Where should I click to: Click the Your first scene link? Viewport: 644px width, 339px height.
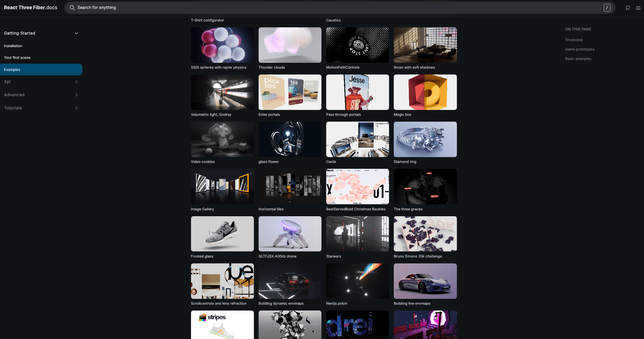tap(17, 57)
